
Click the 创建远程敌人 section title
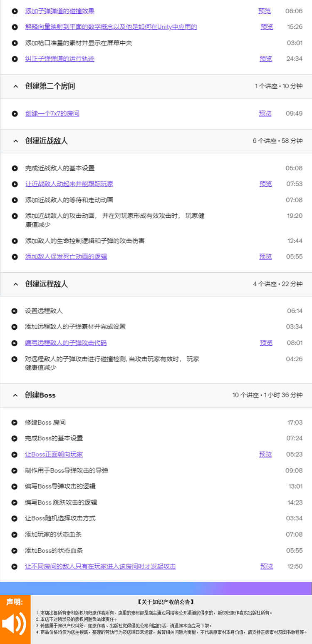(46, 284)
